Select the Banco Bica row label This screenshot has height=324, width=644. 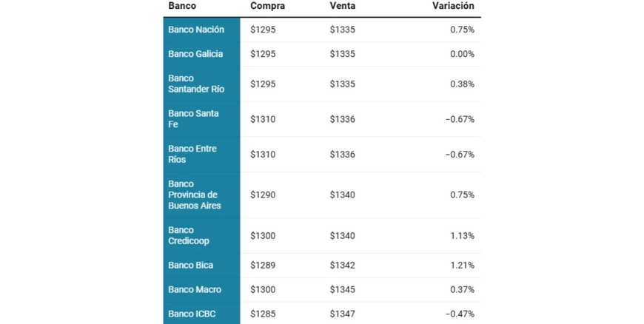tap(191, 266)
